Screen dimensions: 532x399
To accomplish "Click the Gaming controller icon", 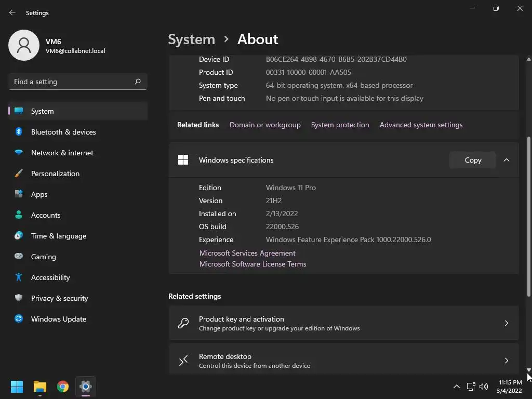I will click(19, 257).
